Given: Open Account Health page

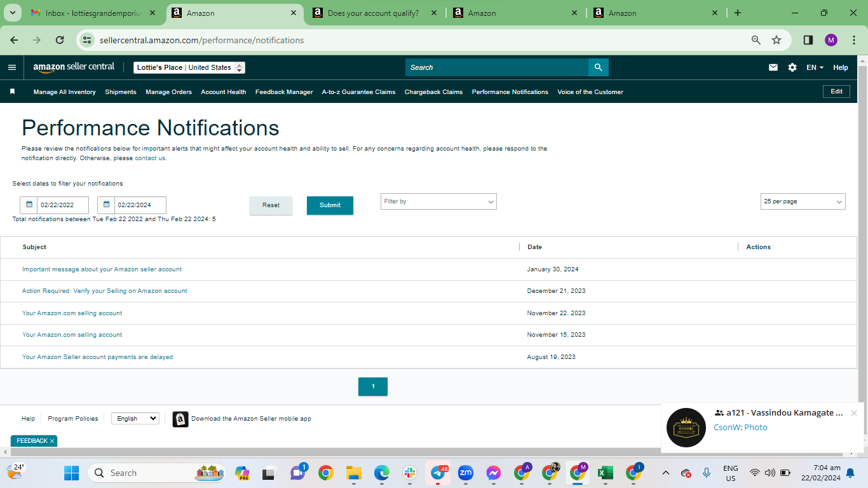Looking at the screenshot, I should coord(224,92).
